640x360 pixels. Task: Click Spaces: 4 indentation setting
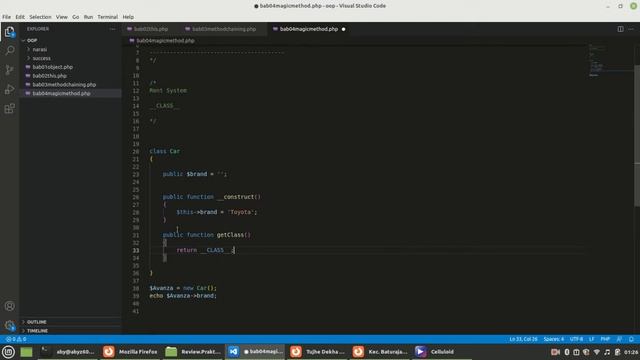[x=553, y=339]
